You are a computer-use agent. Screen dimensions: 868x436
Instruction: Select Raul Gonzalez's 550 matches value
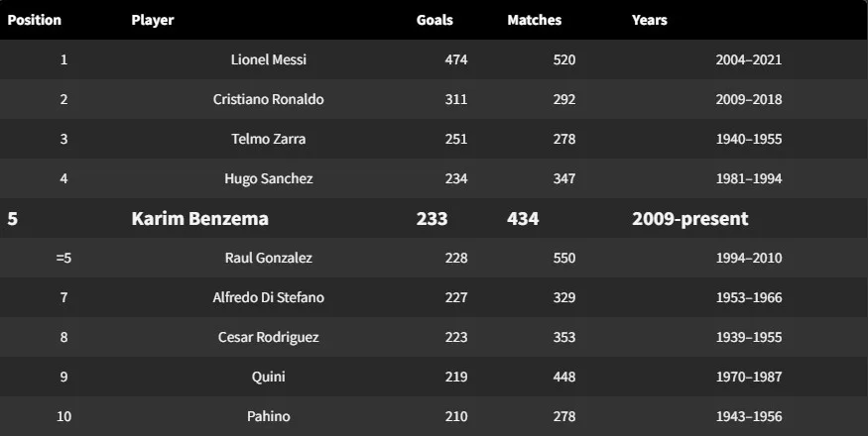564,258
